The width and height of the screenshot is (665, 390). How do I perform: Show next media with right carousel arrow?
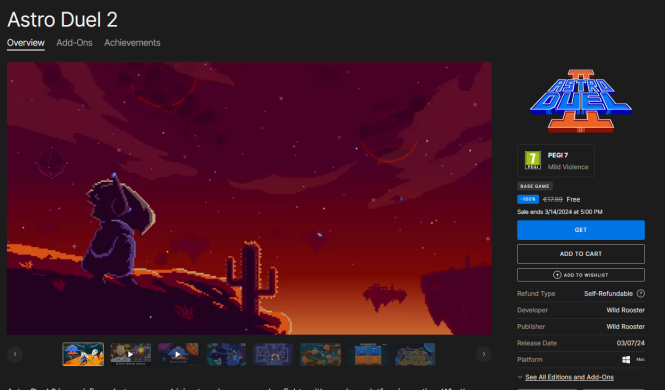click(483, 354)
